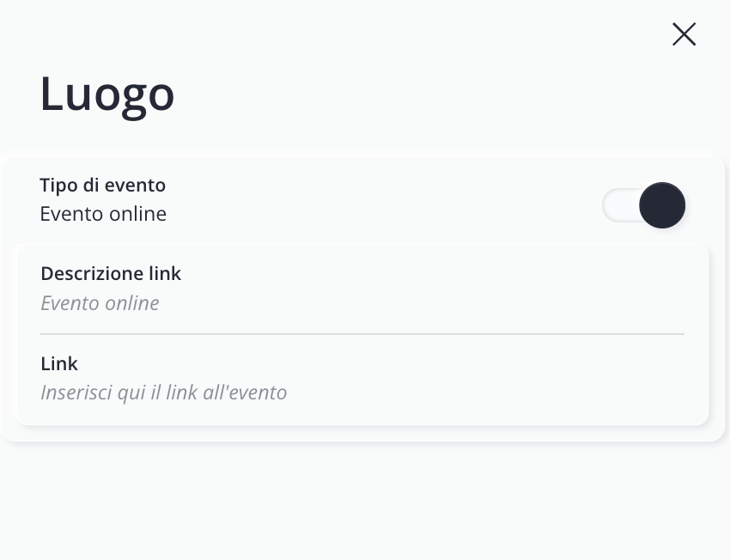Click the light track of the event type toggle

tap(618, 205)
